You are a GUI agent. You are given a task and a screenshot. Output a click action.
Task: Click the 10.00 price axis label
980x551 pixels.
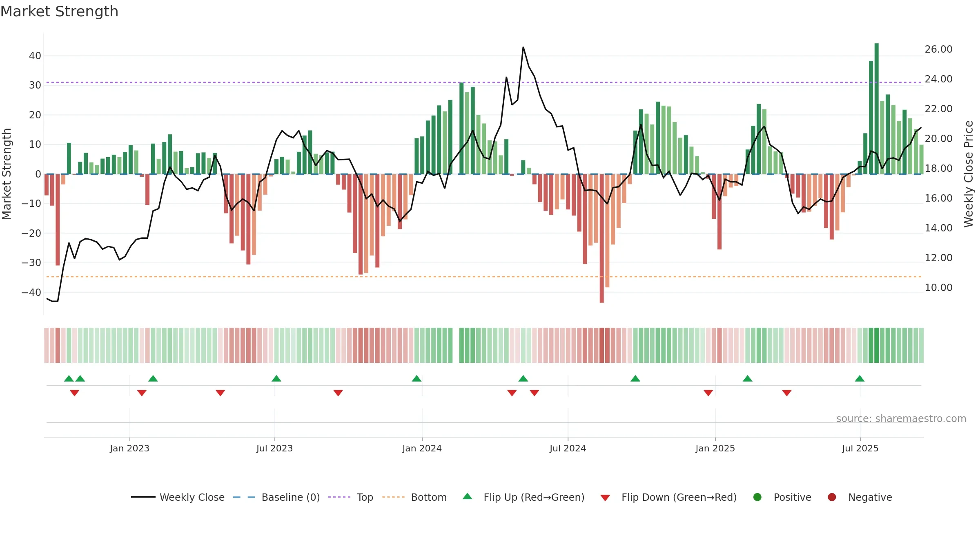click(939, 288)
